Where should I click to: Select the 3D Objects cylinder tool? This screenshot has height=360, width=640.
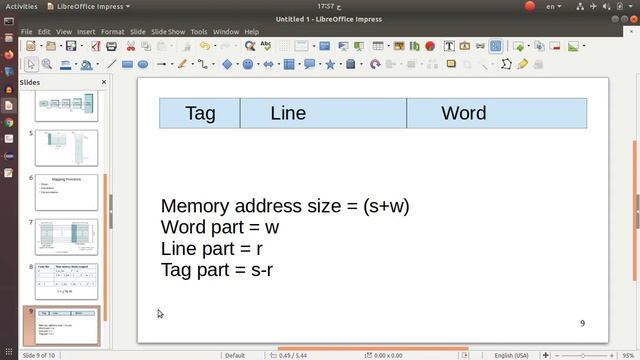[351, 64]
